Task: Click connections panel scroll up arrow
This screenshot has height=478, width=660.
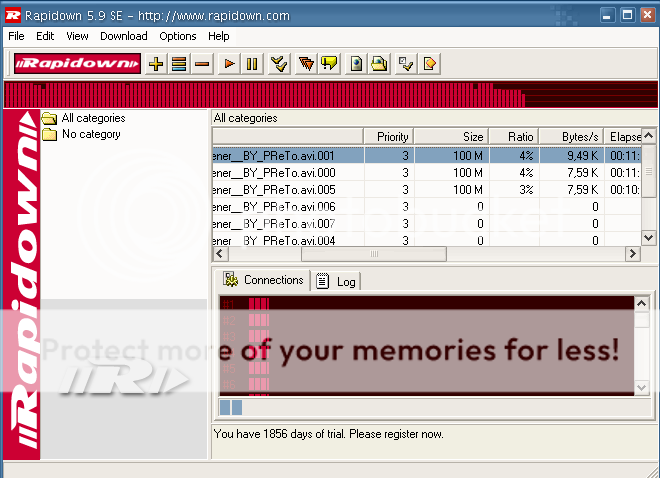Action: point(641,303)
